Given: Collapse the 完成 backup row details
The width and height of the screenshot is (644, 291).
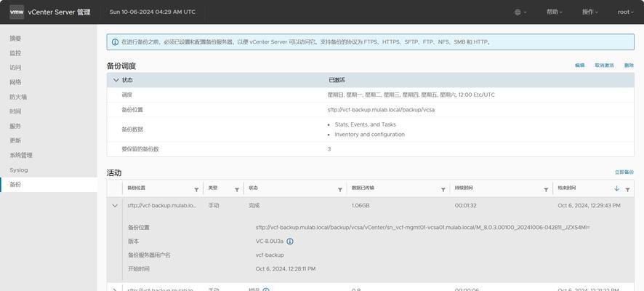Looking at the screenshot, I should coord(115,205).
